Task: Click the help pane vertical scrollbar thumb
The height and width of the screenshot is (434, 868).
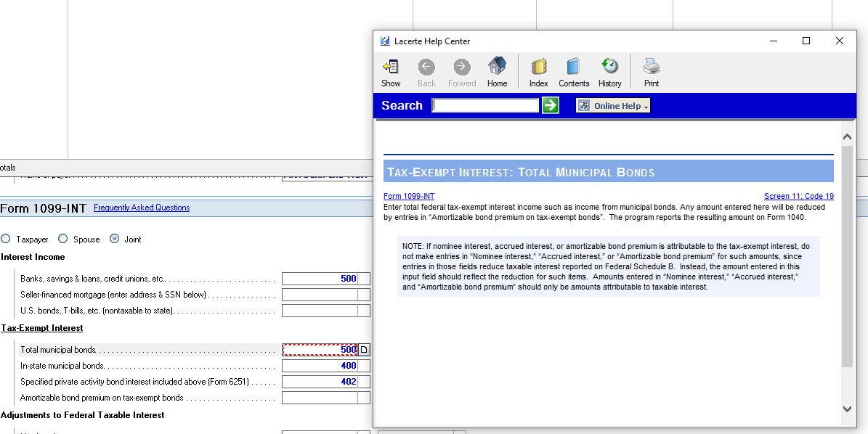Action: [x=847, y=256]
